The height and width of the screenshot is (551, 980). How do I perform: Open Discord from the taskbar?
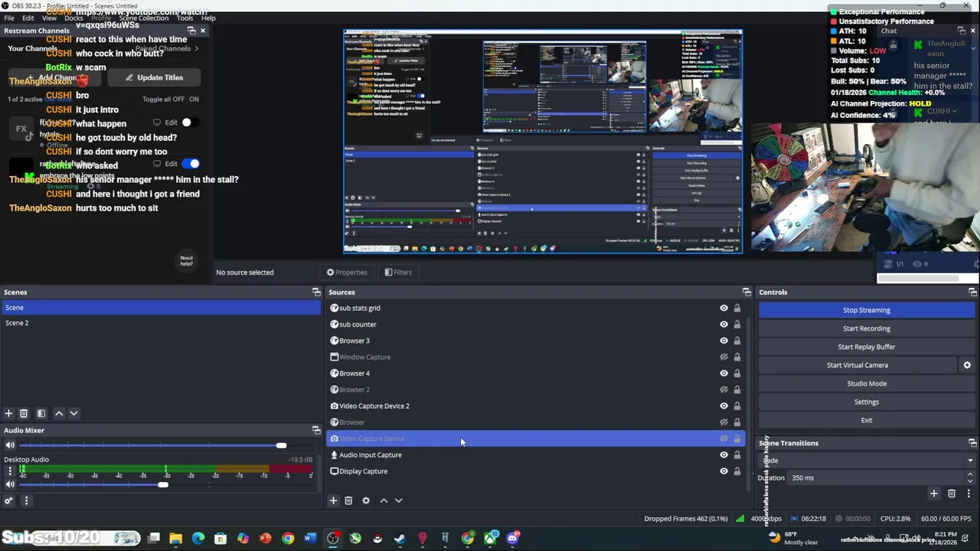pyautogui.click(x=512, y=539)
